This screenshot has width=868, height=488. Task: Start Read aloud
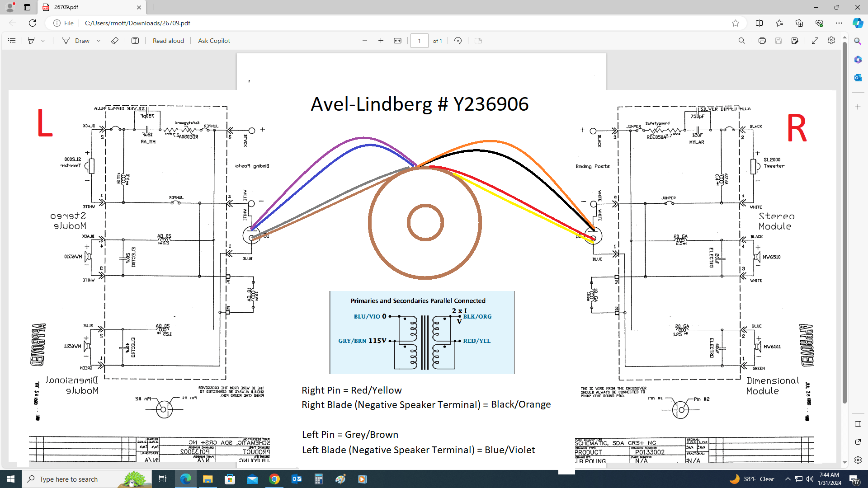(x=168, y=41)
